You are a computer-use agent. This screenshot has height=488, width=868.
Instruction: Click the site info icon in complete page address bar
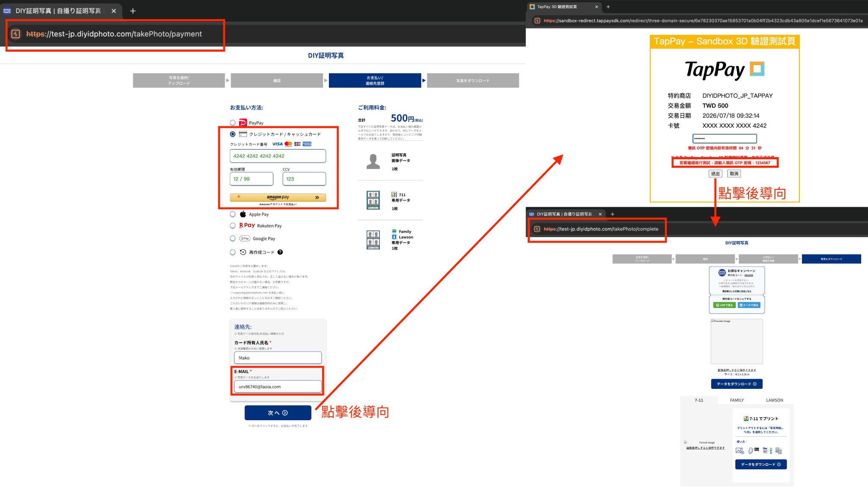click(x=537, y=229)
